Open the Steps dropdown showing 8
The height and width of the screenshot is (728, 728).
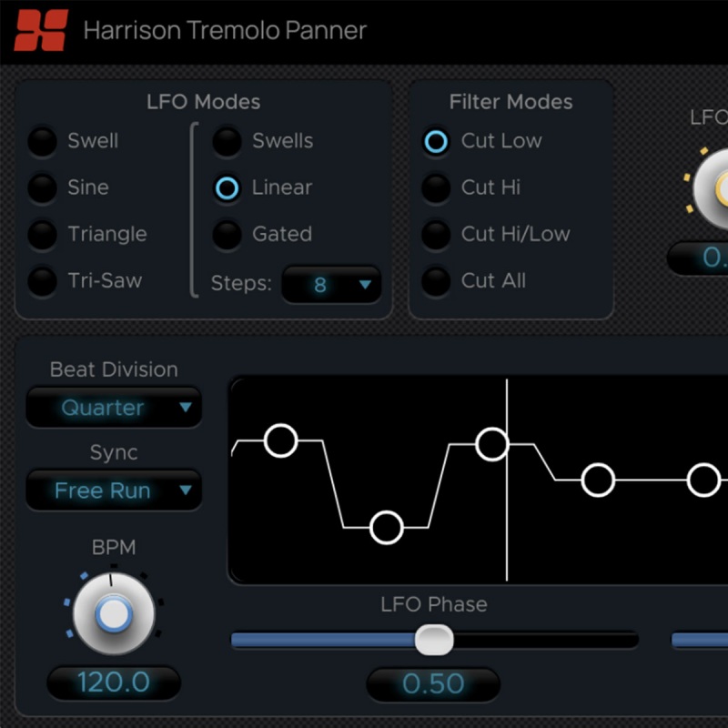coord(332,285)
